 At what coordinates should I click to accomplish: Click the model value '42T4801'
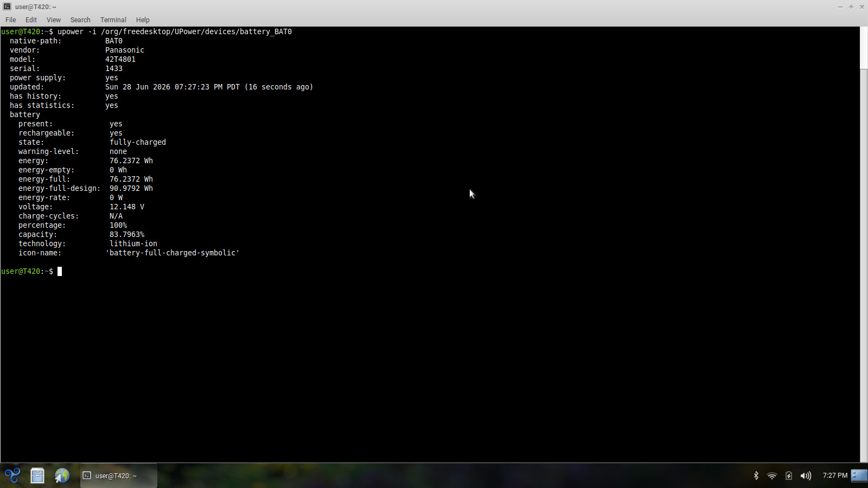click(120, 59)
